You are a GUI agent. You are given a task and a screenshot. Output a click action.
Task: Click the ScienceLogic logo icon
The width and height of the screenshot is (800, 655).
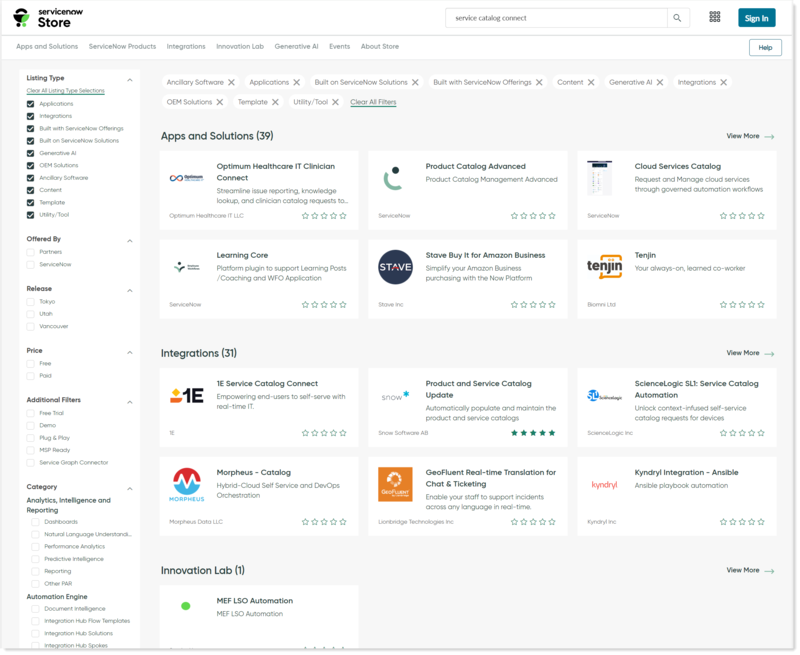pyautogui.click(x=606, y=396)
